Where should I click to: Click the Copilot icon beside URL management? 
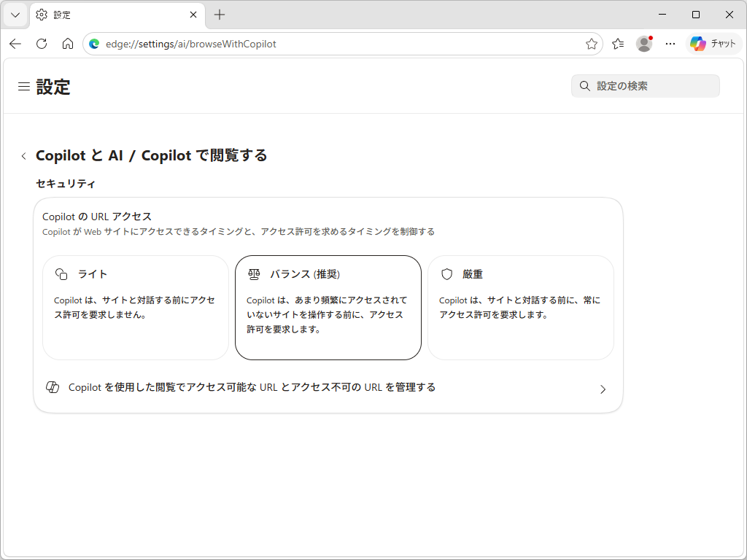pos(53,388)
